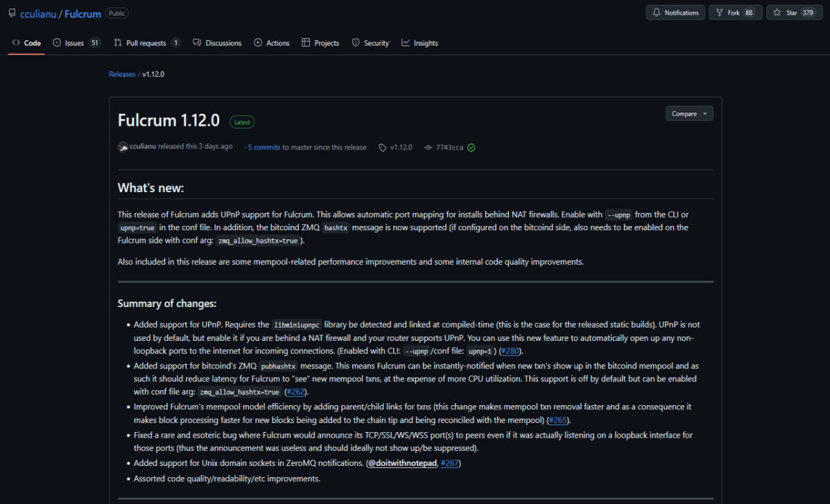The height and width of the screenshot is (504, 830).
Task: Click the repository book icon beside cculianu
Action: (12, 13)
